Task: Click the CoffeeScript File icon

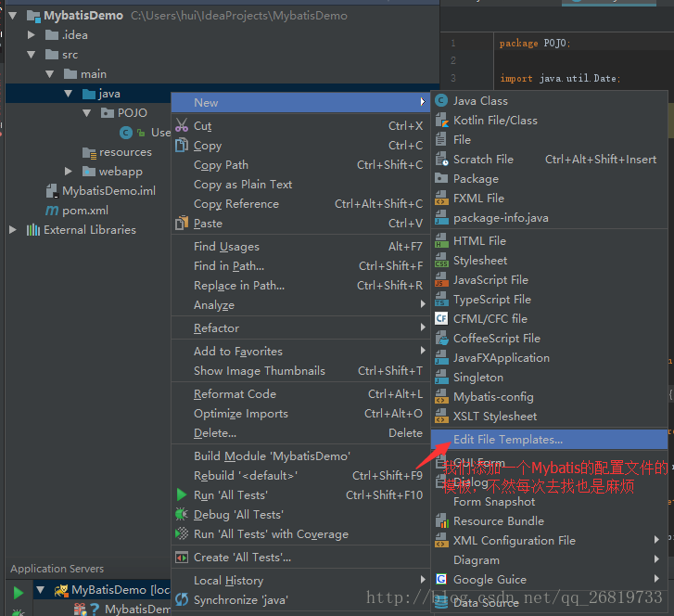Action: tap(441, 338)
